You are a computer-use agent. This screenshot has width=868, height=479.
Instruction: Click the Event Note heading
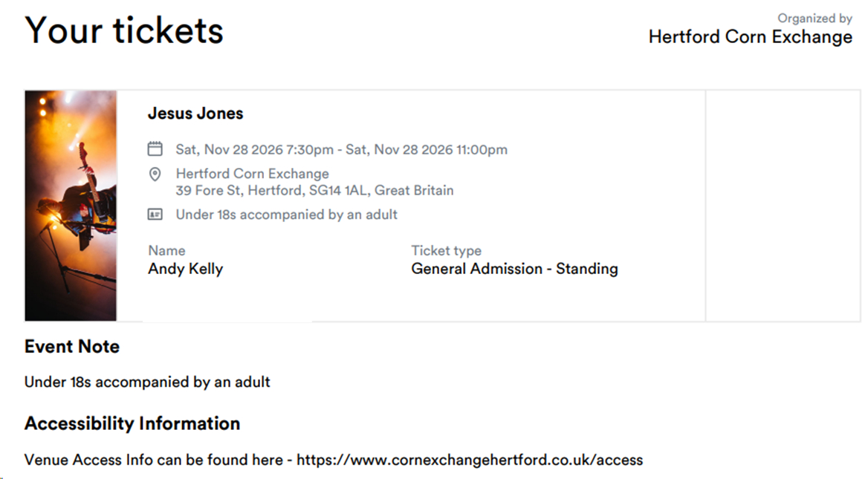pyautogui.click(x=72, y=347)
